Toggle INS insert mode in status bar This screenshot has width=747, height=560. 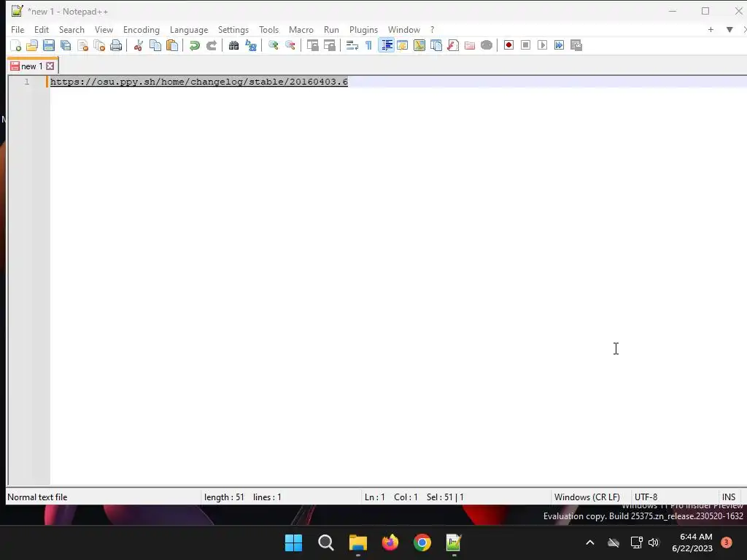(729, 497)
